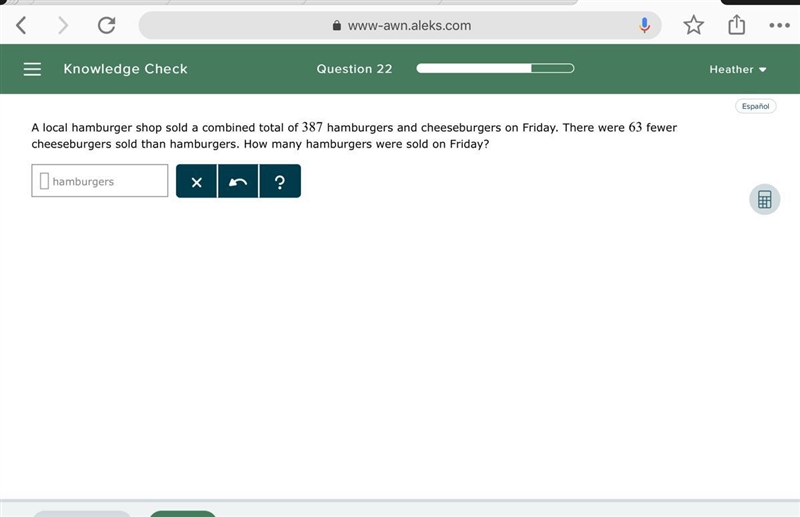Click the Question 22 label

click(354, 69)
